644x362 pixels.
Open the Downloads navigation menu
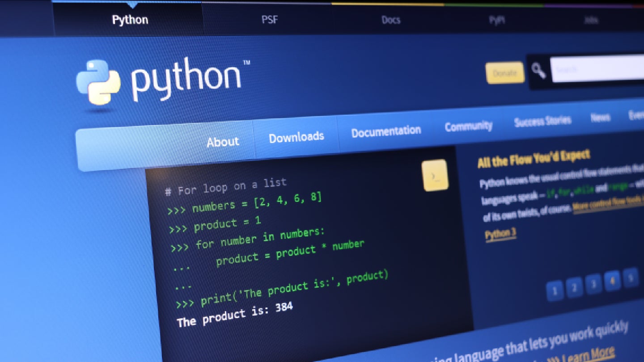click(296, 137)
